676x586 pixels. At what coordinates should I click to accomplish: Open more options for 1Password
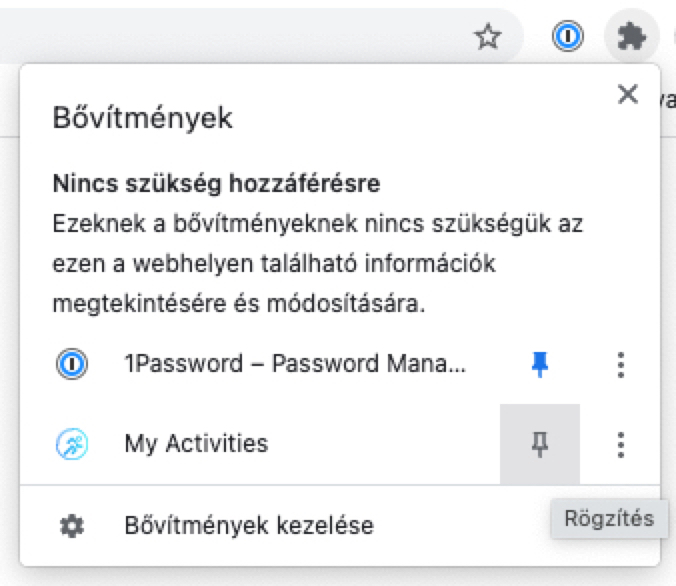click(x=621, y=366)
